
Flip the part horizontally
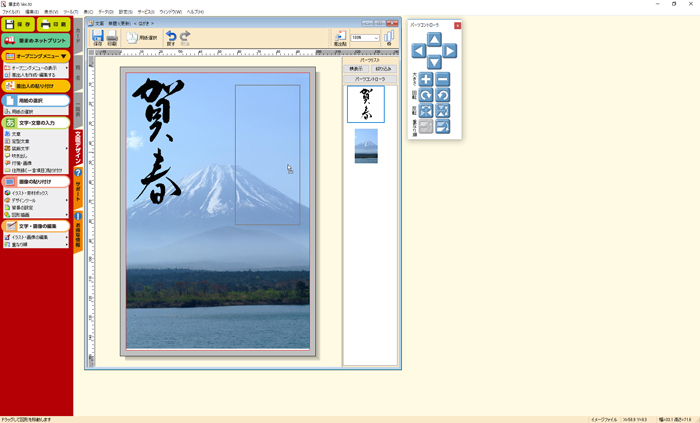[x=426, y=111]
